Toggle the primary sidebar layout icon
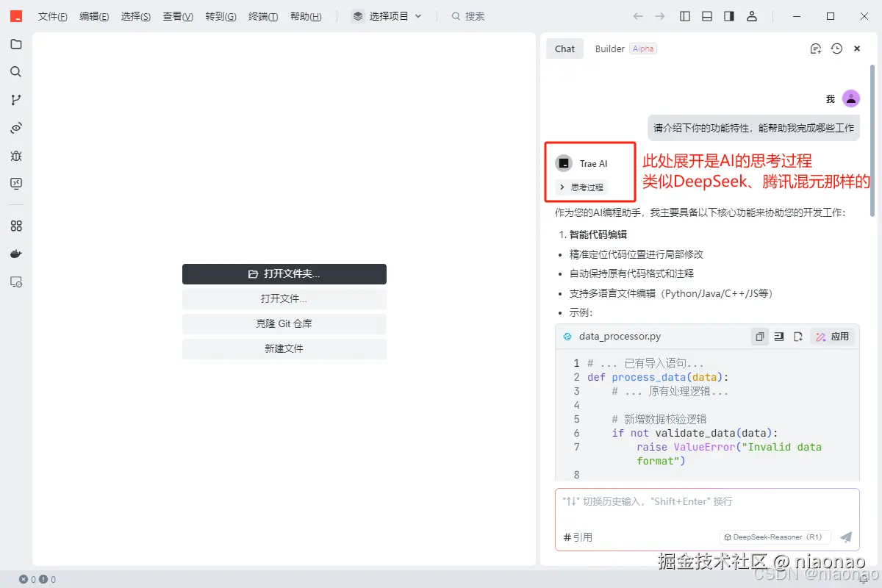The width and height of the screenshot is (882, 588). point(684,15)
